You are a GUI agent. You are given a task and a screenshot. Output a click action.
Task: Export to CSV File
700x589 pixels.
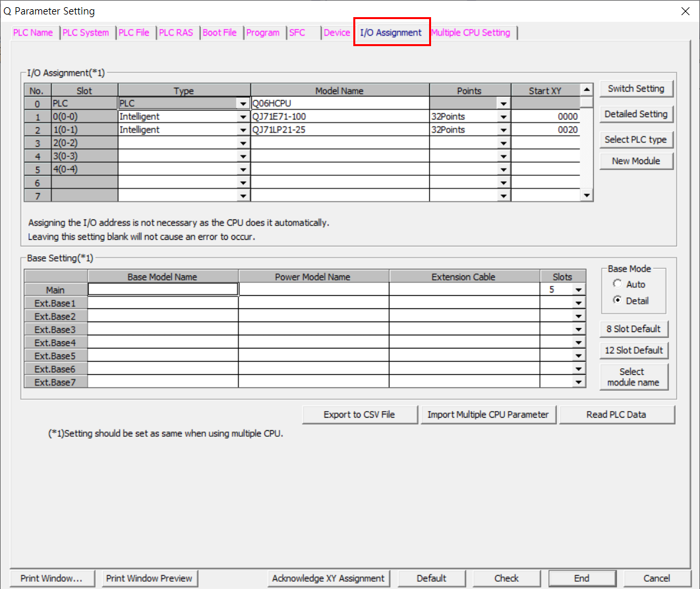360,414
